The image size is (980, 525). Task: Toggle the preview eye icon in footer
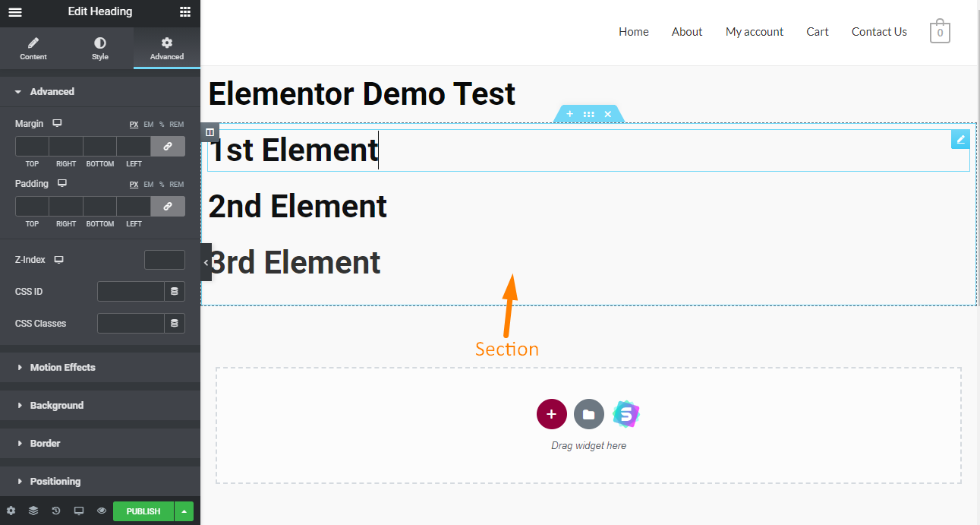102,511
